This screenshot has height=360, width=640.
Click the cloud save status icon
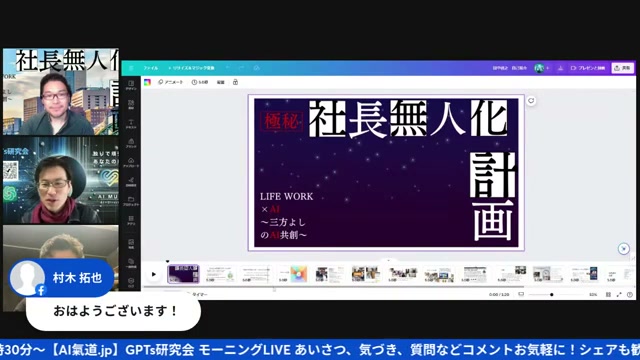click(x=256, y=68)
